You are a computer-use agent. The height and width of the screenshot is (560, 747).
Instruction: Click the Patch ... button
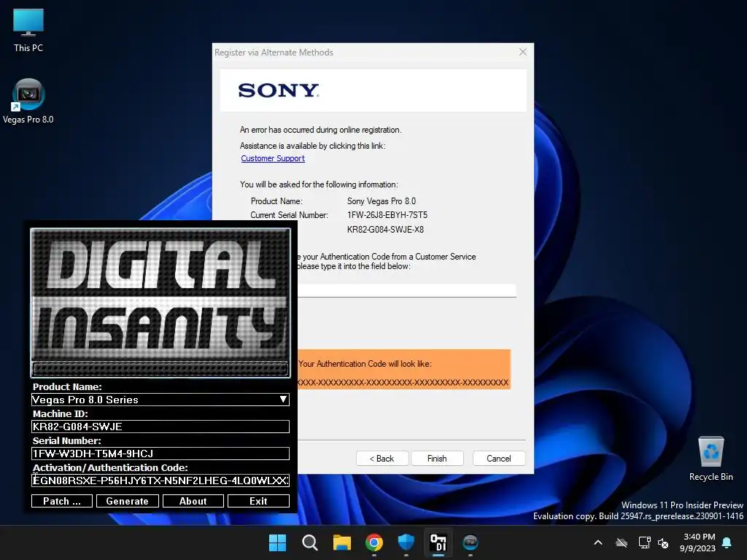[62, 501]
